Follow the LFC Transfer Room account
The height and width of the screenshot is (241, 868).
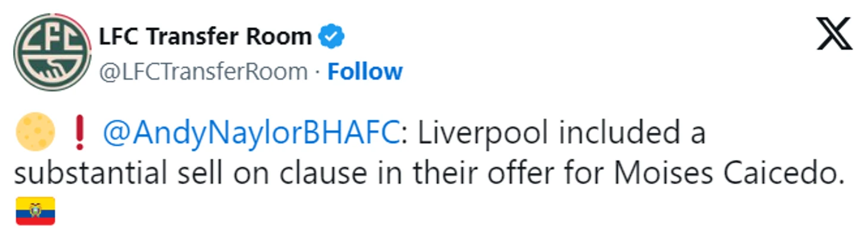pos(365,71)
